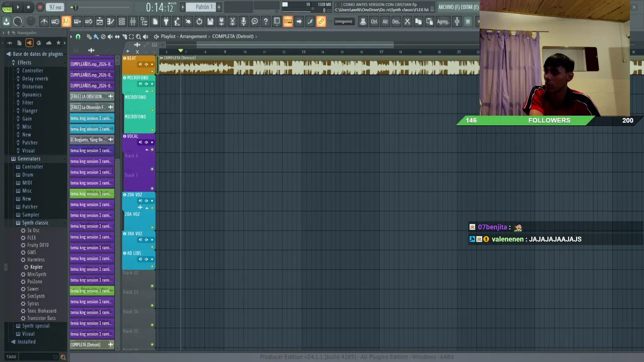The image size is (644, 362).
Task: Click the one-click recording microphone icon
Action: (244, 22)
